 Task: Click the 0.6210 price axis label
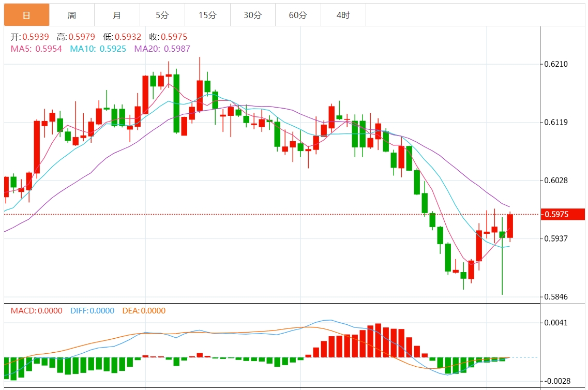556,64
